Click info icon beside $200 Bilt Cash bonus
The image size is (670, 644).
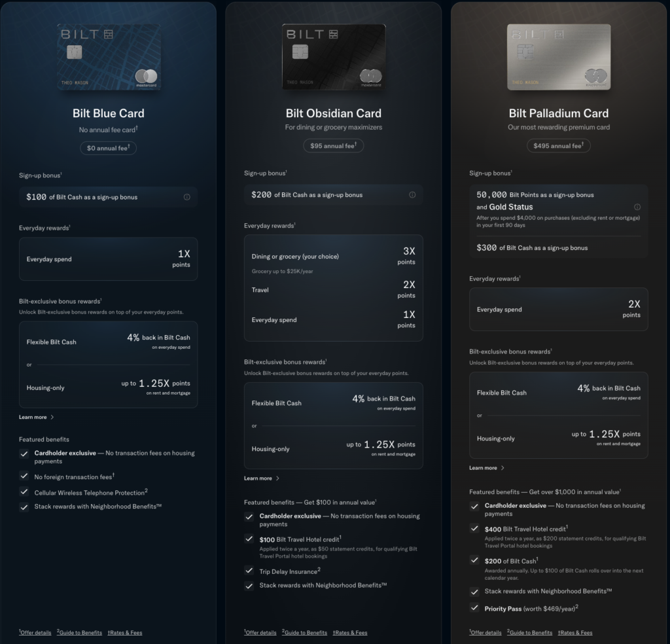412,195
